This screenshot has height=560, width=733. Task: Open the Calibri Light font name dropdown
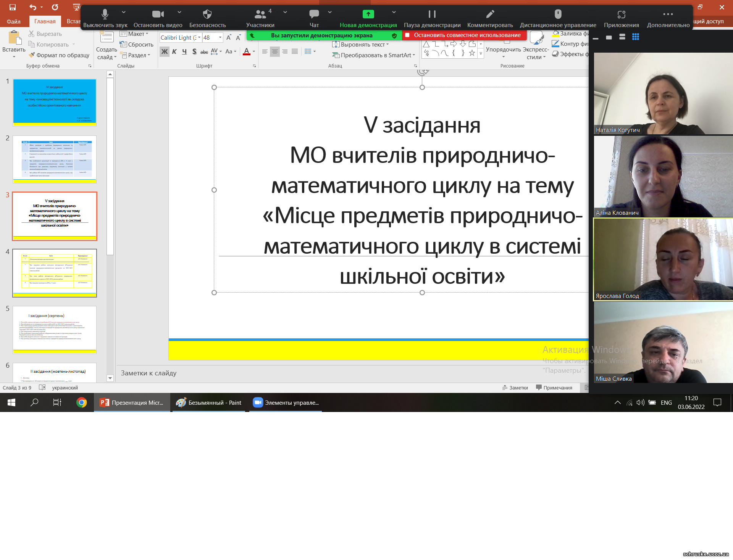coord(199,37)
